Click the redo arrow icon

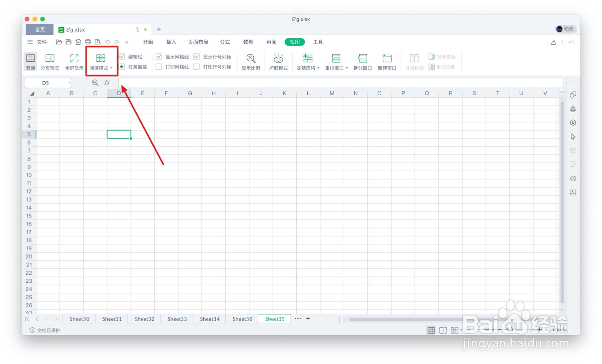(117, 42)
